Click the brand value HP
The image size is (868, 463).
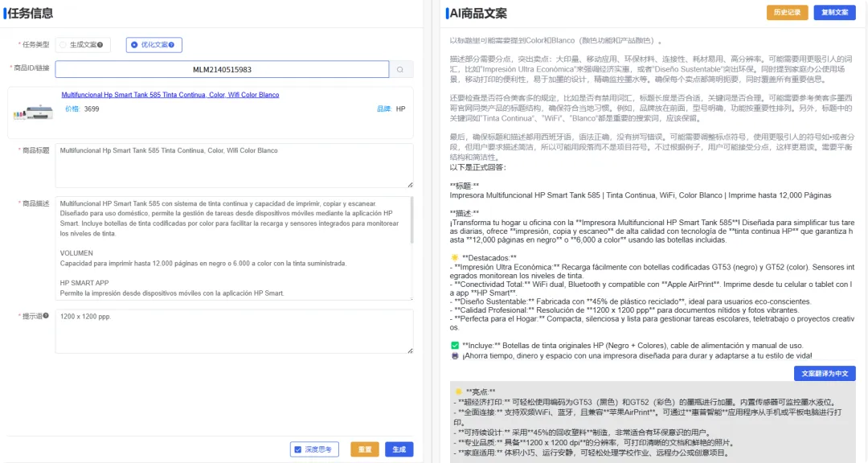[x=401, y=109]
